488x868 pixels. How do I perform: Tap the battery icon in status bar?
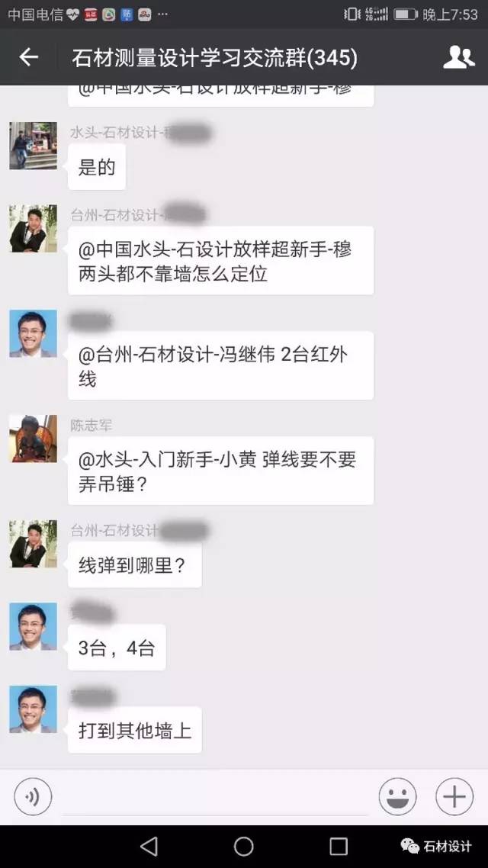pos(406,14)
